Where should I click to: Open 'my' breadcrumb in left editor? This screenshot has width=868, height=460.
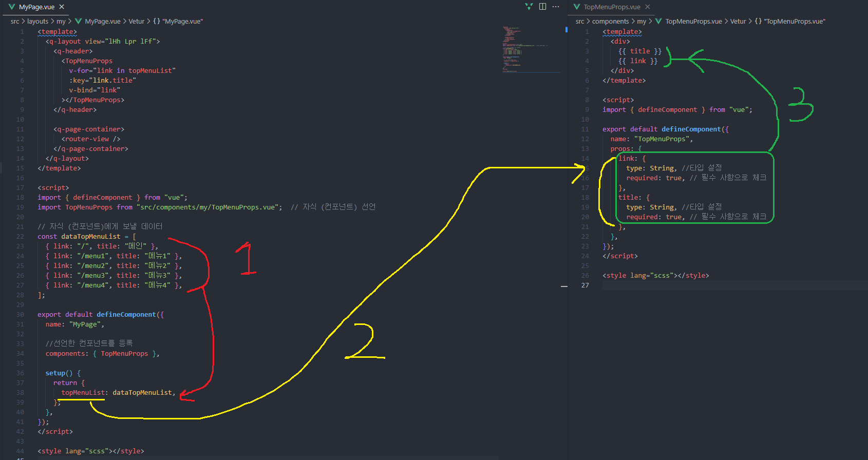(x=61, y=21)
